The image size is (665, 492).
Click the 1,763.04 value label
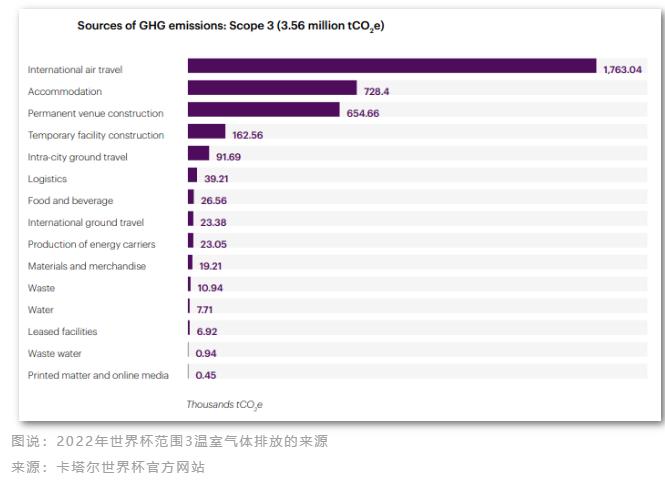[622, 70]
